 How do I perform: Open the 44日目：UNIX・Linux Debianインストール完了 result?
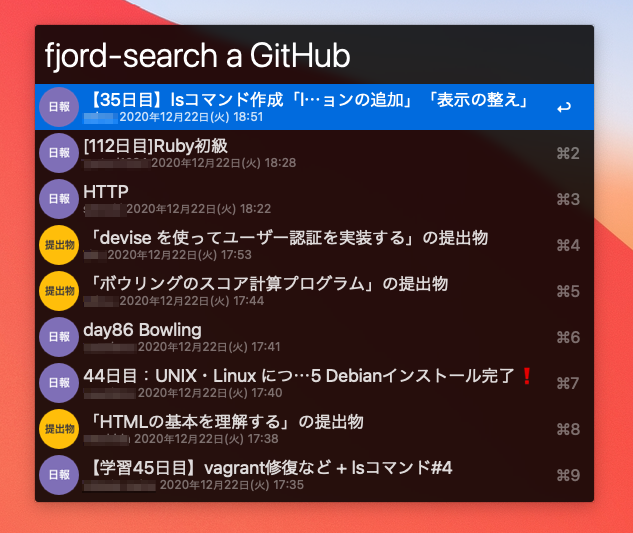[x=314, y=383]
